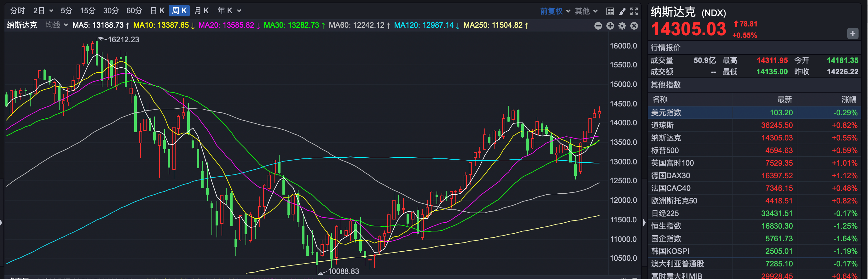The width and height of the screenshot is (868, 279).
Task: Zoom in chart with plus icon
Action: tap(610, 26)
